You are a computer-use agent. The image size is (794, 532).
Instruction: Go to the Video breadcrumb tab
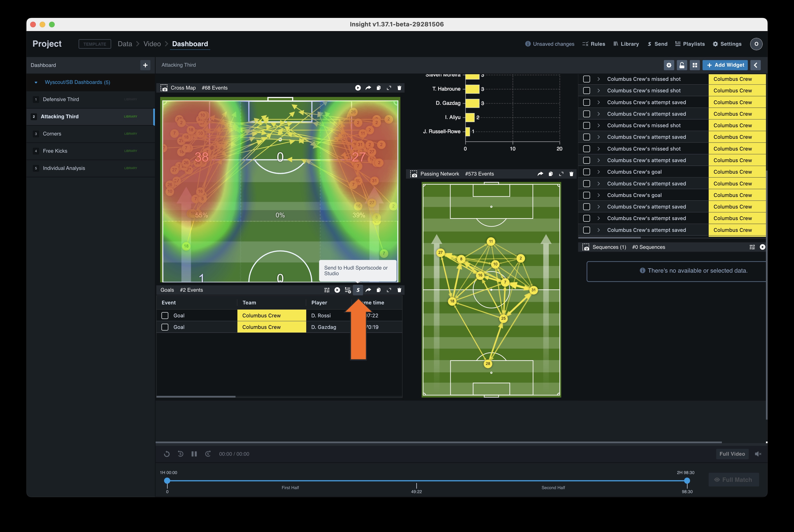(x=152, y=44)
